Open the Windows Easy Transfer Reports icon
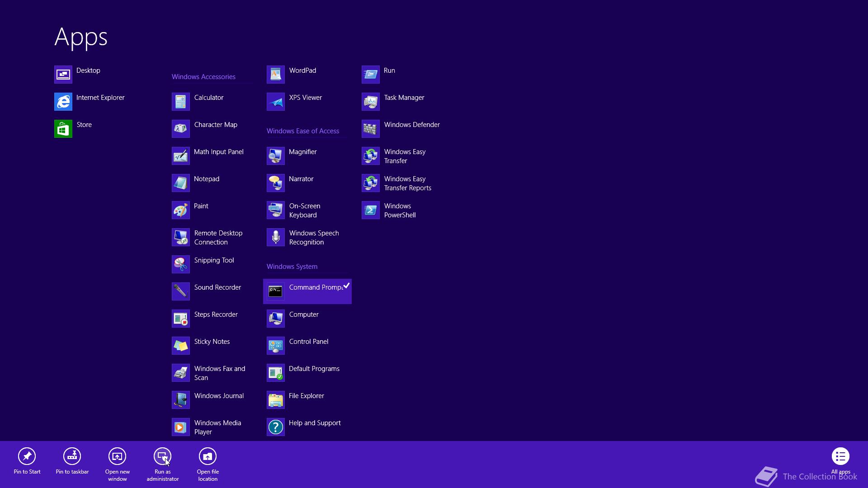868x488 pixels. pos(371,183)
